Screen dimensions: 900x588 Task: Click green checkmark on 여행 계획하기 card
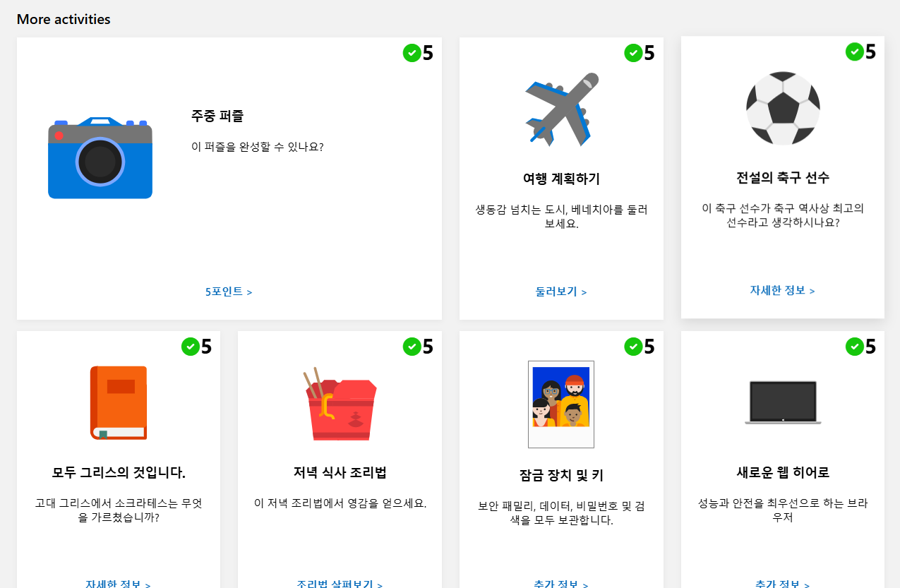point(633,53)
